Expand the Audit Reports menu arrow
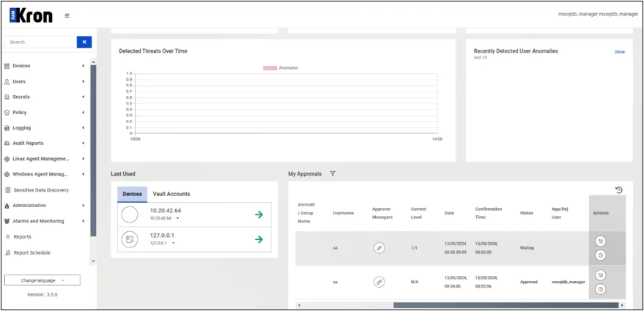Screen dimensions: 644x311 click(x=83, y=143)
